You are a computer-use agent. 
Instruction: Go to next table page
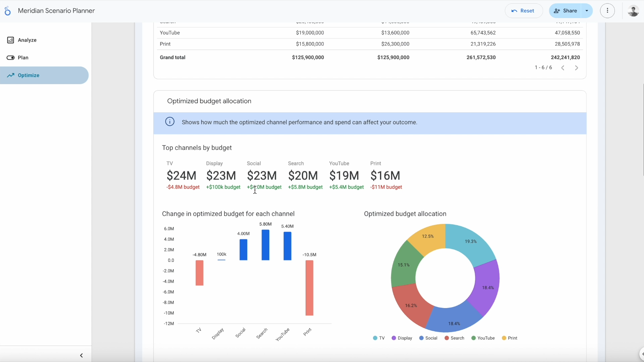577,68
